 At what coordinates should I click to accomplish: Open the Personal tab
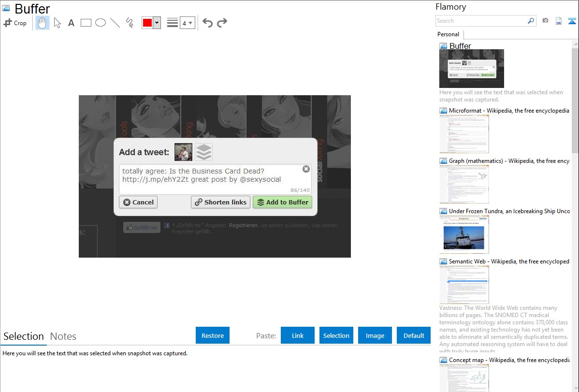pos(449,34)
